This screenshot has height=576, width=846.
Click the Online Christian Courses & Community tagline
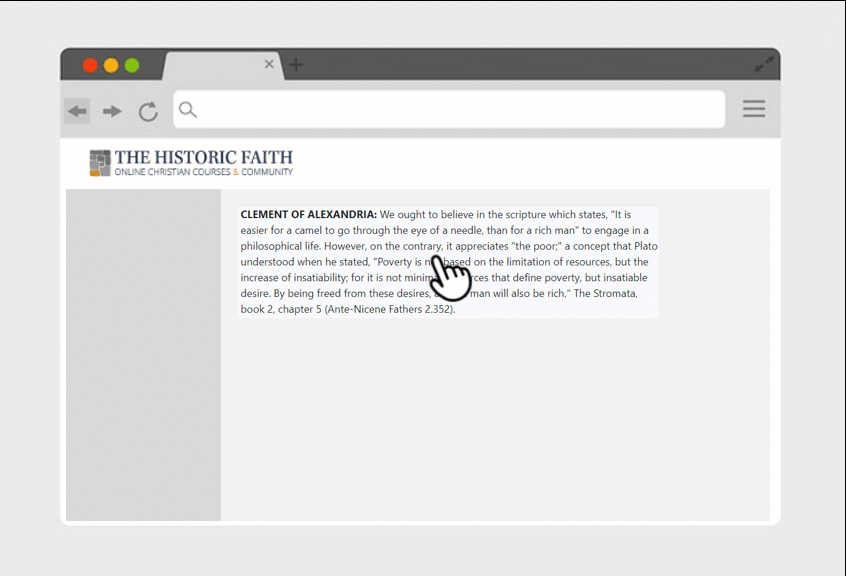203,172
